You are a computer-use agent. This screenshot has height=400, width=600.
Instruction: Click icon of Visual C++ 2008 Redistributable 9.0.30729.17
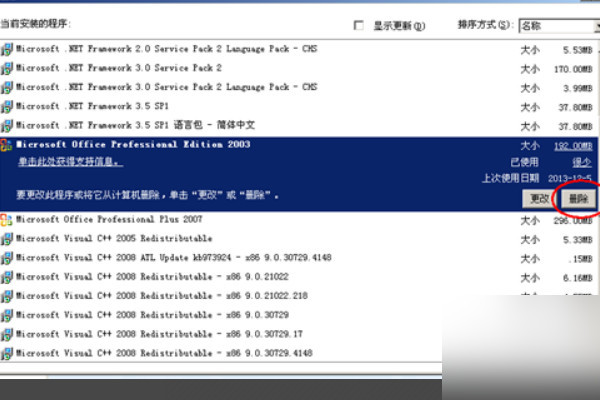[7, 335]
